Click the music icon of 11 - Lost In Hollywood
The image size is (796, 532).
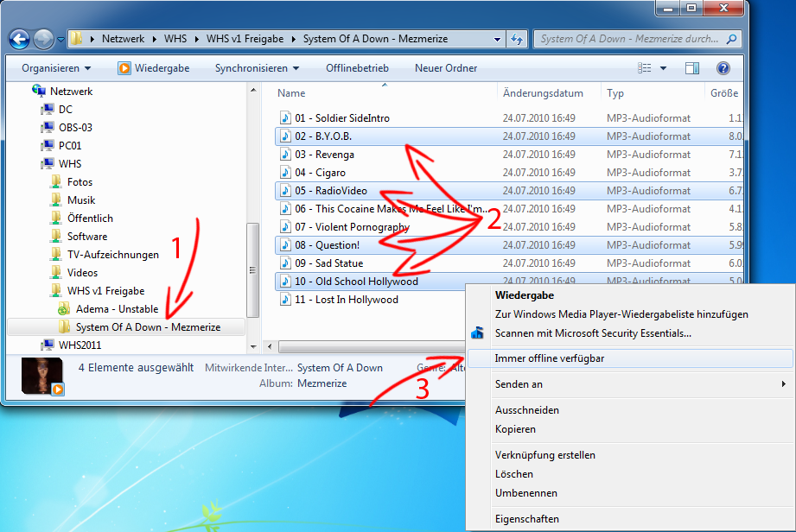(285, 300)
